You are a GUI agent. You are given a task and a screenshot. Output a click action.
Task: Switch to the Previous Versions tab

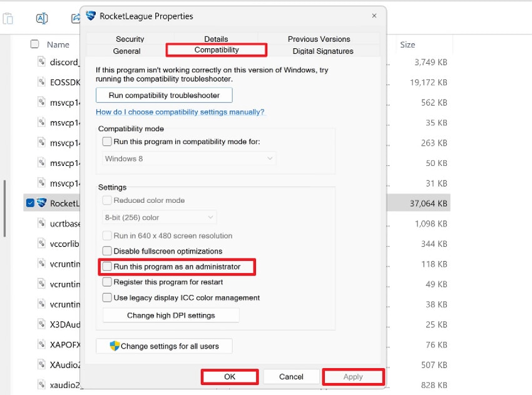point(319,39)
